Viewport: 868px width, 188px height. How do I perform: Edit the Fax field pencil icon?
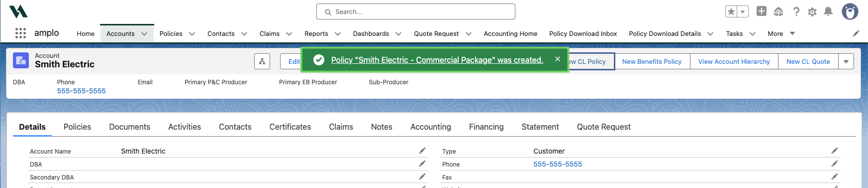coord(835,177)
